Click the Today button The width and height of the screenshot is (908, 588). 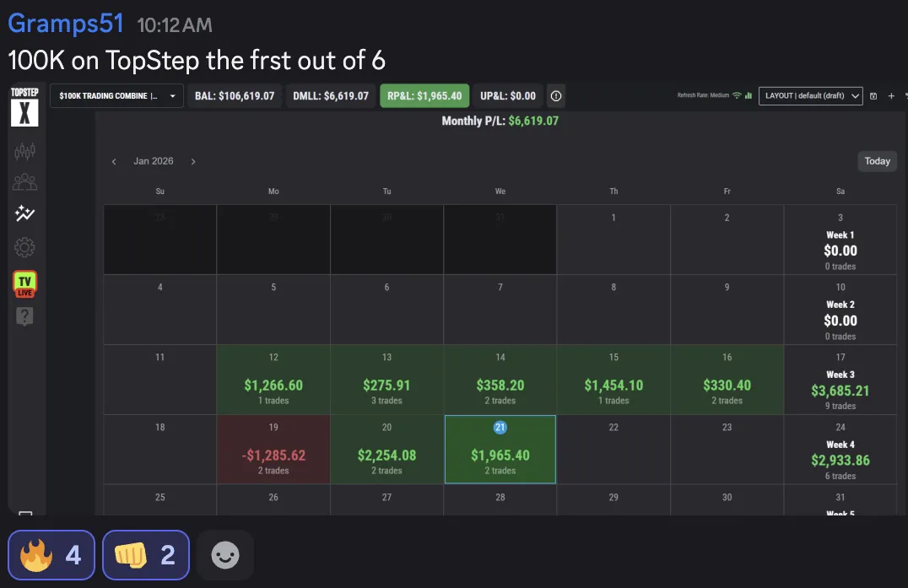[877, 161]
